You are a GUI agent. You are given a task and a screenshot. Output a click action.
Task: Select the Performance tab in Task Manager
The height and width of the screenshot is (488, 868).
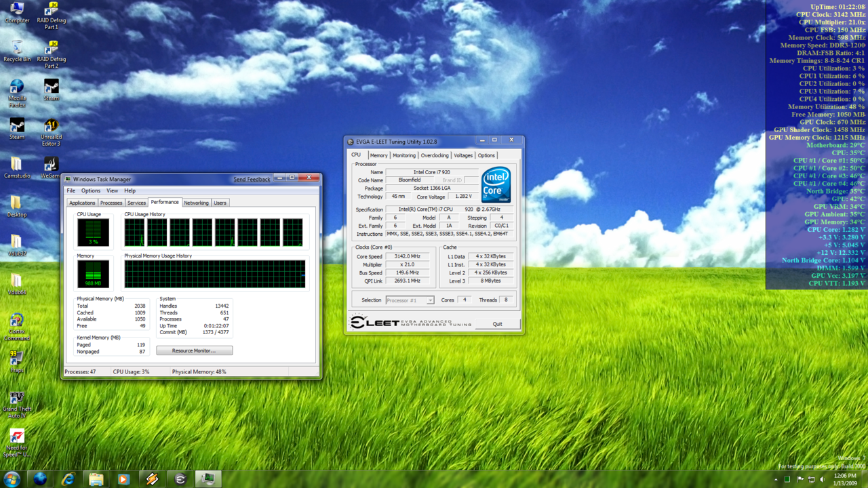[165, 202]
